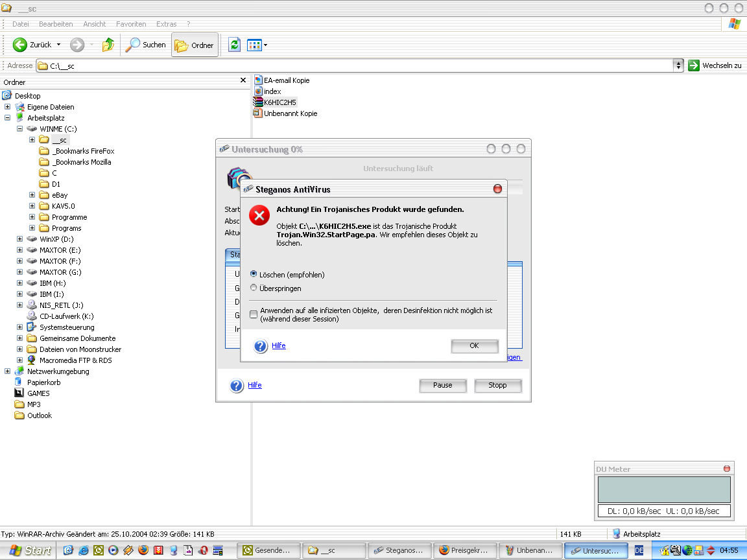Check Anwenden auf alle infizierten Objekte
The width and height of the screenshot is (747, 560).
point(254,314)
